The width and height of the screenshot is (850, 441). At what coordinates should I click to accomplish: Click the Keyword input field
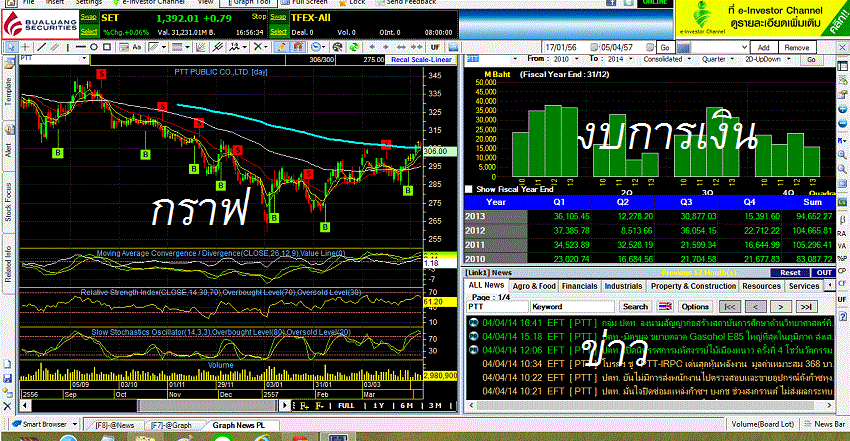(x=572, y=307)
